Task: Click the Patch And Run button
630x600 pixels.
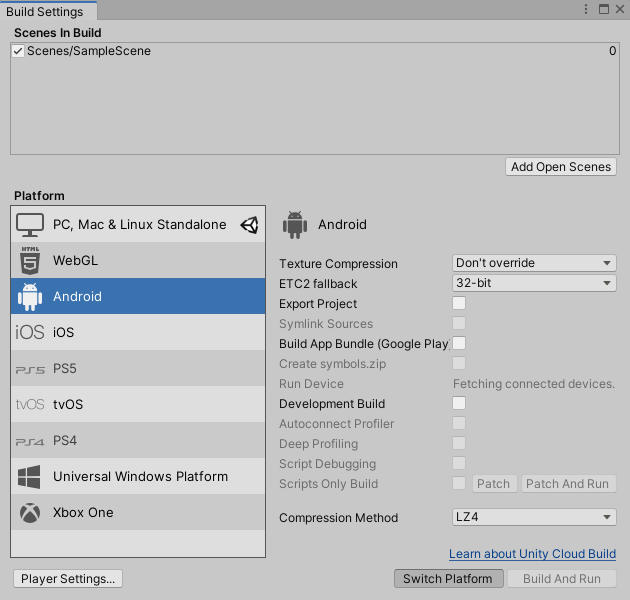Action: point(568,483)
